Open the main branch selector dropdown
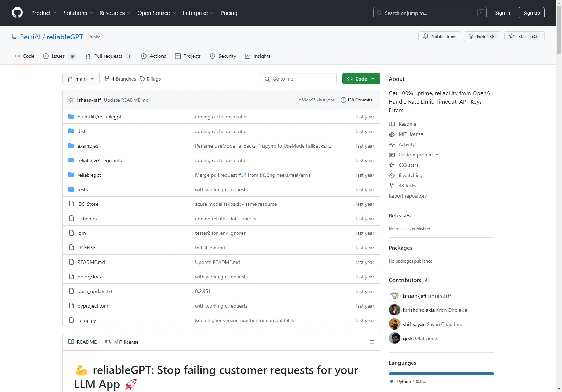This screenshot has height=392, width=562. (81, 79)
